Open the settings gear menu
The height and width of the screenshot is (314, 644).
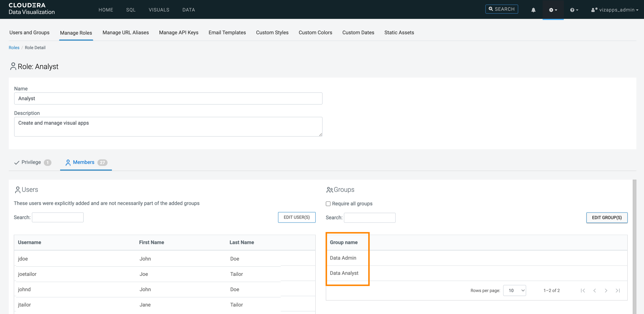click(x=553, y=10)
